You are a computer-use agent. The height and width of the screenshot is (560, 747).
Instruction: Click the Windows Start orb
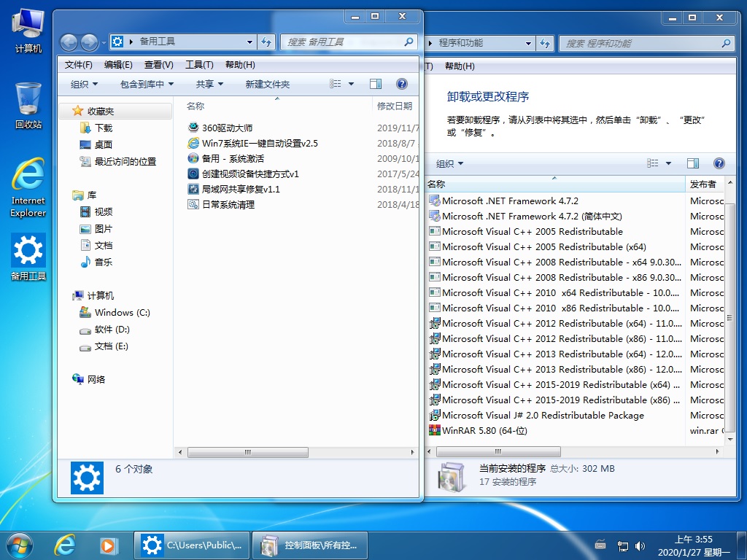click(x=20, y=545)
